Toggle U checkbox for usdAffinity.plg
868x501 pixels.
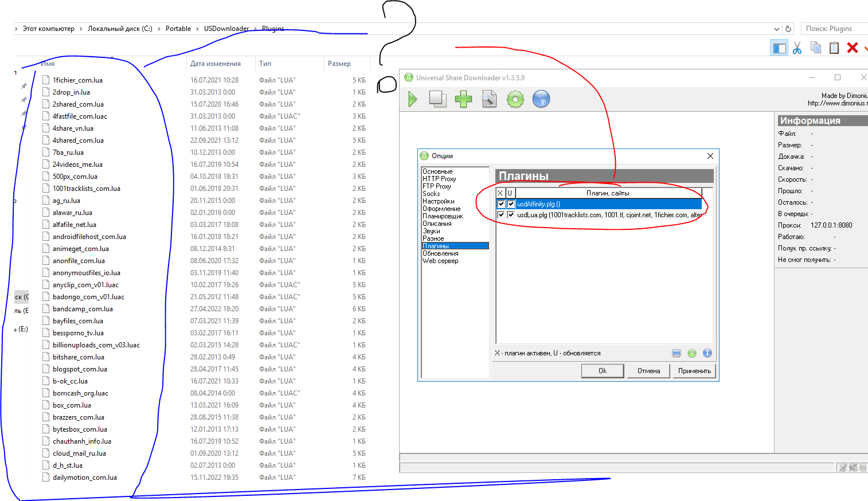pos(511,204)
